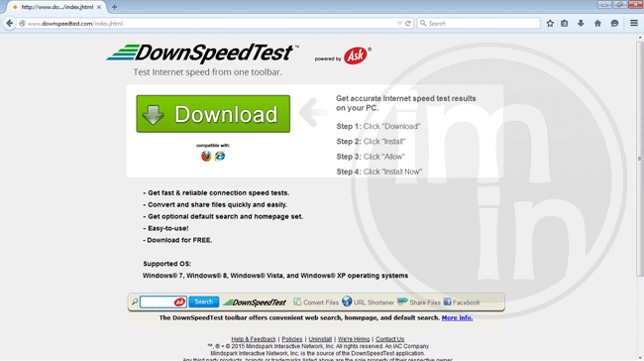Click the green Download button
Image resolution: width=644 pixels, height=361 pixels.
click(213, 114)
